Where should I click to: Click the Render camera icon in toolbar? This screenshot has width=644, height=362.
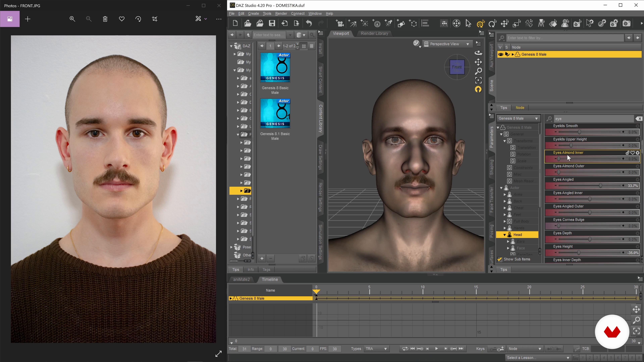click(626, 23)
